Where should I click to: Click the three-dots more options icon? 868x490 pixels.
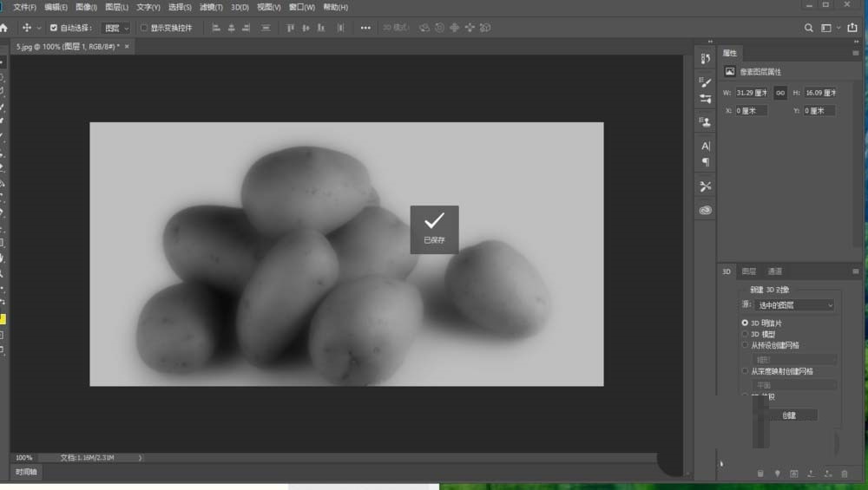pyautogui.click(x=365, y=28)
